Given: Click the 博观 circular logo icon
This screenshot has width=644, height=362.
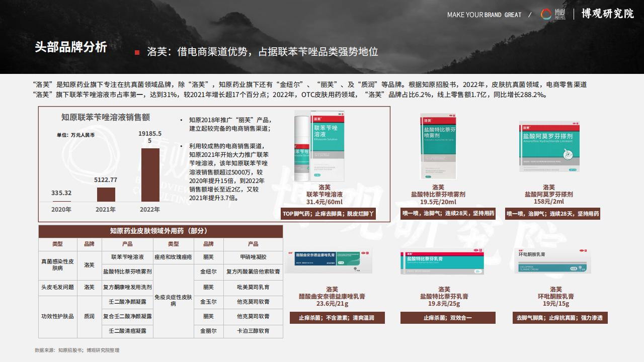Looking at the screenshot, I should pyautogui.click(x=546, y=15).
